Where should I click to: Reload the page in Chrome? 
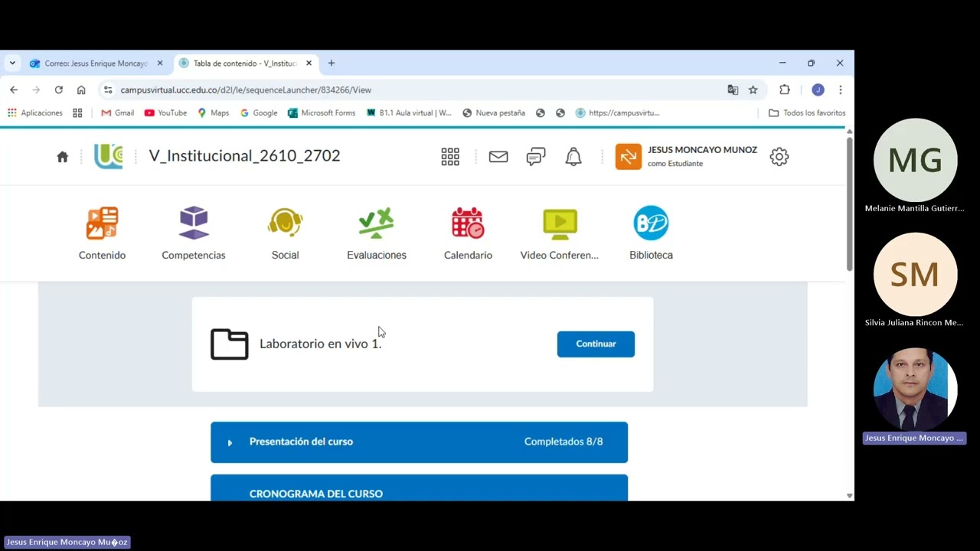pos(58,90)
